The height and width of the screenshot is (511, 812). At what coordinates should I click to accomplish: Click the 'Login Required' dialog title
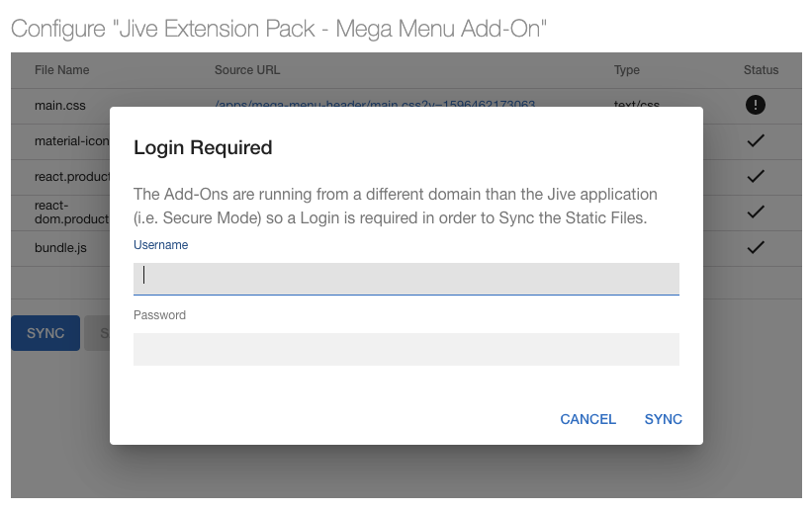click(203, 148)
